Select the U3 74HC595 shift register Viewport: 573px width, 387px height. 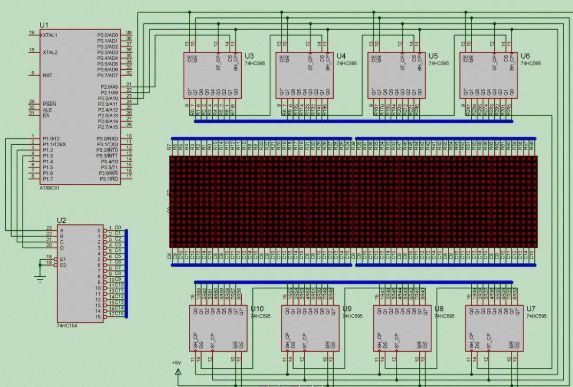(x=212, y=75)
